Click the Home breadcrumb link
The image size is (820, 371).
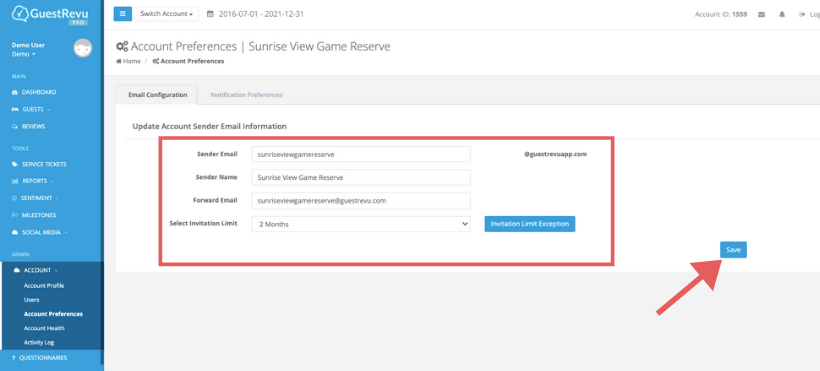[129, 61]
